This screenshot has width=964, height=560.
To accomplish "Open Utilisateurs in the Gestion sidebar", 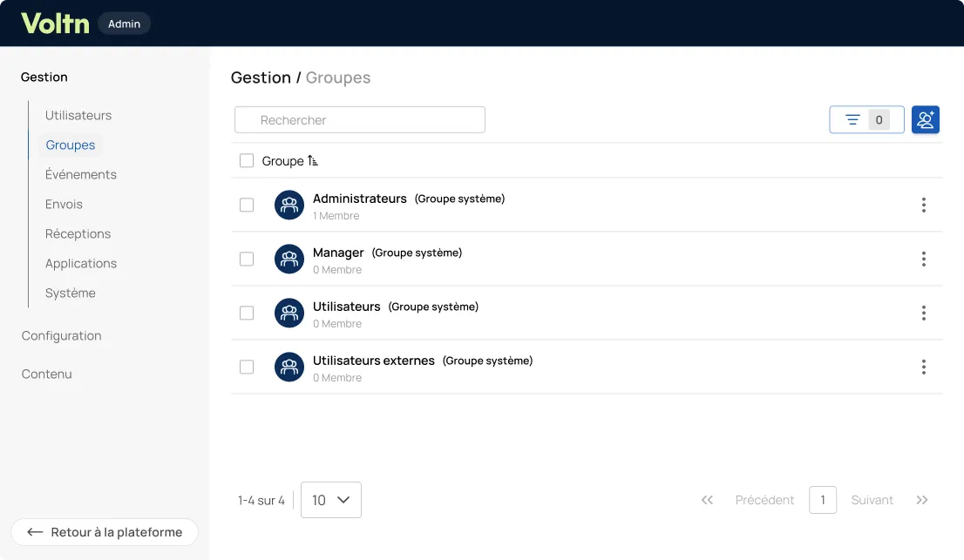I will coord(78,116).
